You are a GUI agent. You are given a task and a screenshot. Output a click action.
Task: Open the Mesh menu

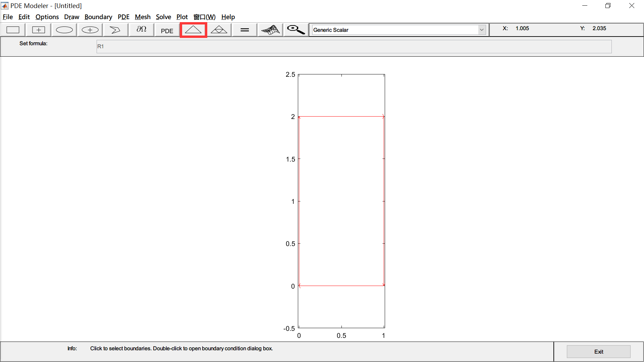click(x=143, y=17)
